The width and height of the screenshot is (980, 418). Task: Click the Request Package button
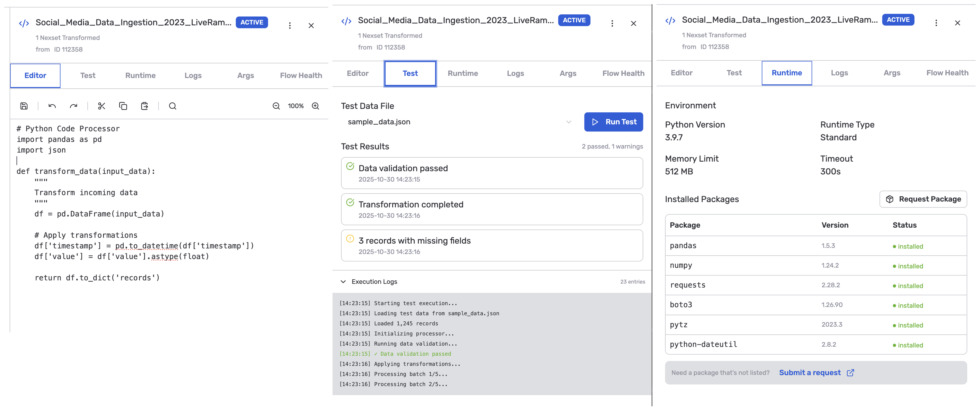pos(923,199)
